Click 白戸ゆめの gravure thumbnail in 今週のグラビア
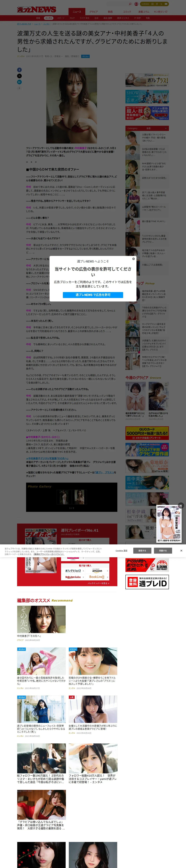This screenshot has width=186, height=868. (x=159, y=396)
